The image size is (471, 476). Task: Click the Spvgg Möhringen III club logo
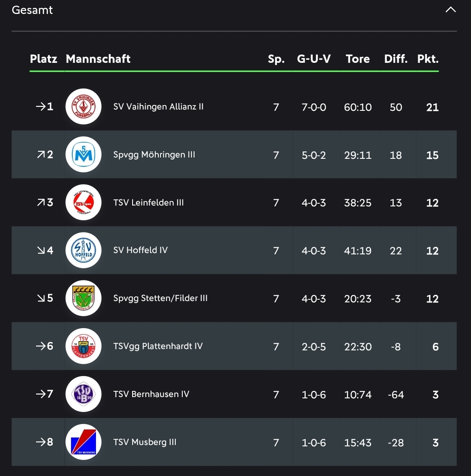(x=83, y=155)
